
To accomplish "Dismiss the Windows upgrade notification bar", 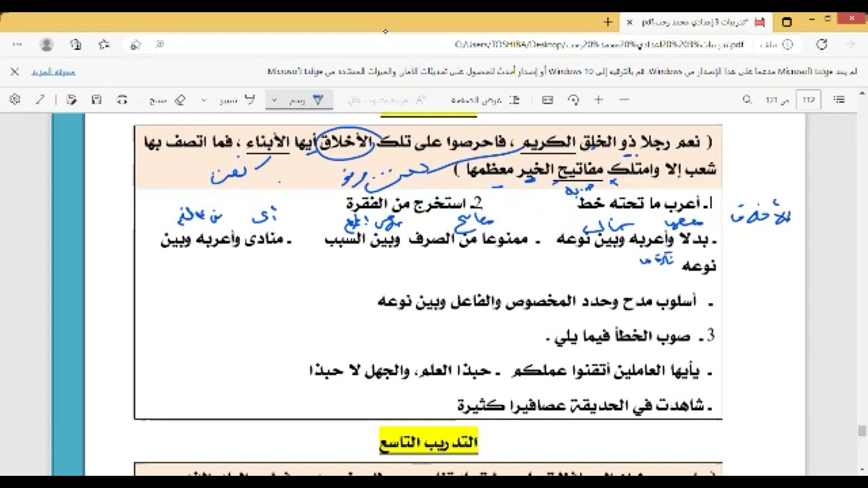I will coord(14,71).
